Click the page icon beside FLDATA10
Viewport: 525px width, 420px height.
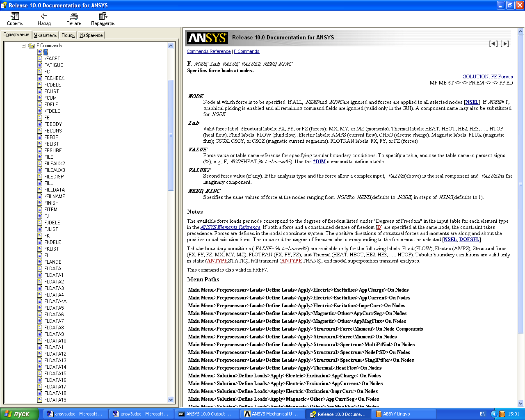click(40, 341)
